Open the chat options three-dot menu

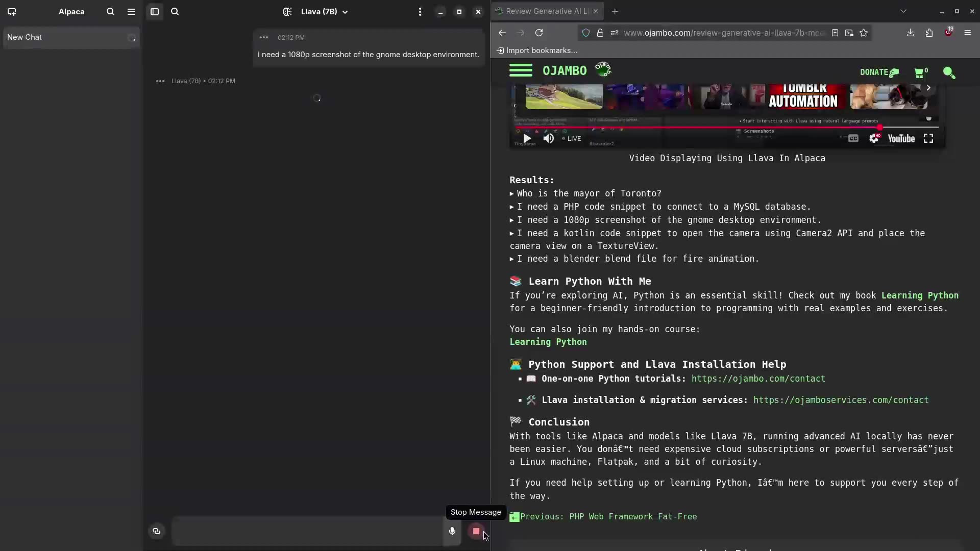coord(420,11)
